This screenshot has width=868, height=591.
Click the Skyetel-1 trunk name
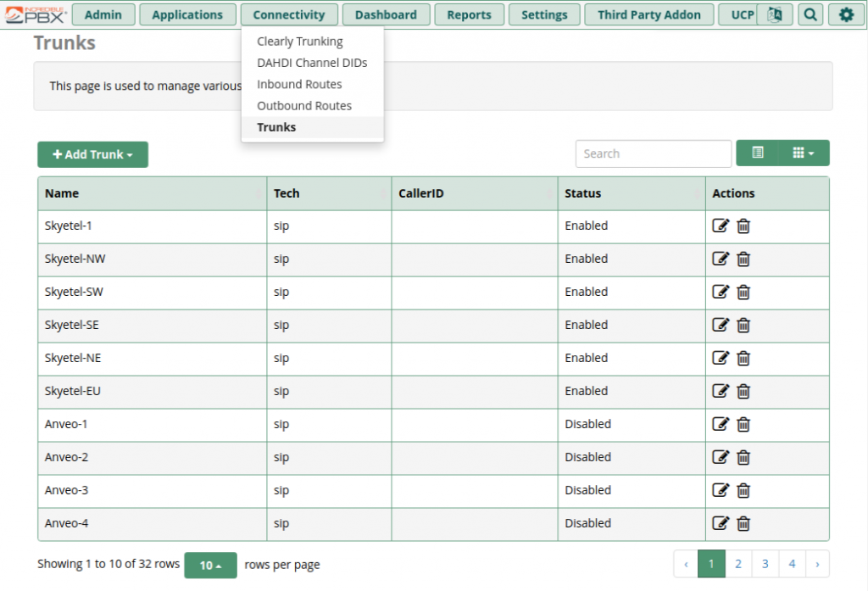(68, 226)
